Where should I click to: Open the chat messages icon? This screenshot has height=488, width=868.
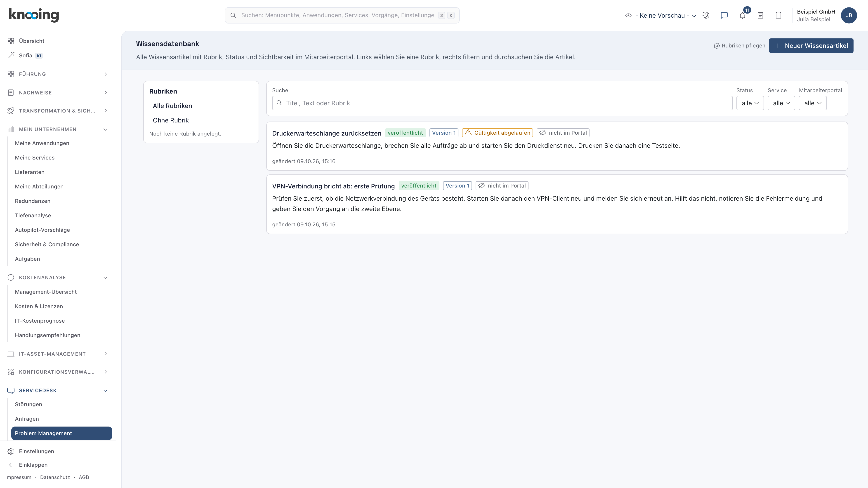click(x=724, y=16)
